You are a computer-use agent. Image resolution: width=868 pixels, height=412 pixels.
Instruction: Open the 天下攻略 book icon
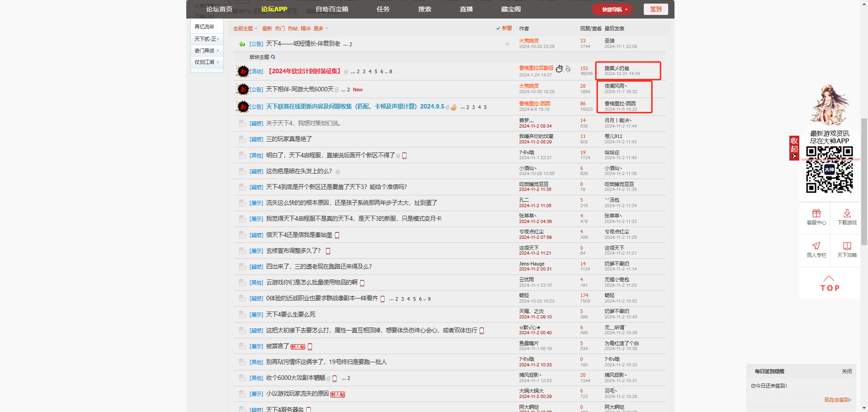click(847, 246)
